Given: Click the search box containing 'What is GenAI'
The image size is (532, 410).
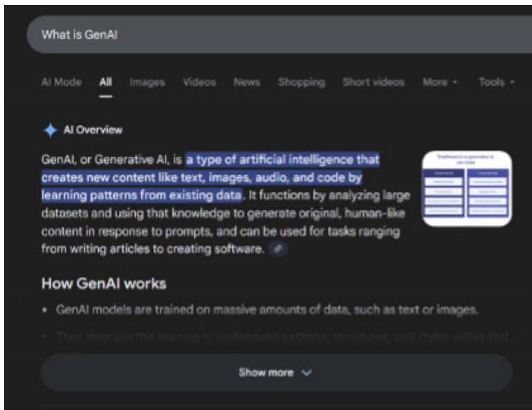Looking at the screenshot, I should (x=277, y=35).
